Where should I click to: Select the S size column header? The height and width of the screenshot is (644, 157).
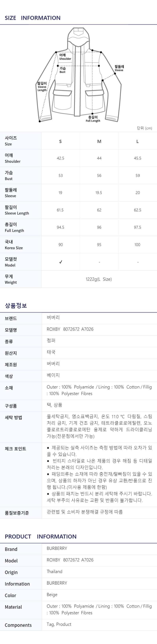click(60, 141)
